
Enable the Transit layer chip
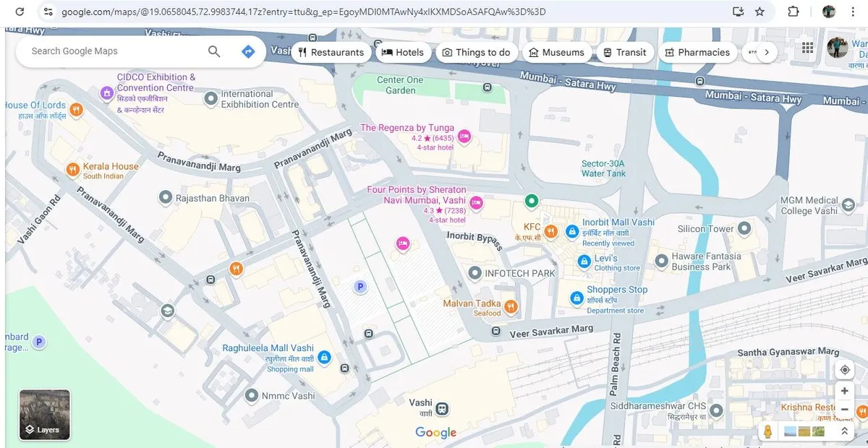tap(624, 52)
